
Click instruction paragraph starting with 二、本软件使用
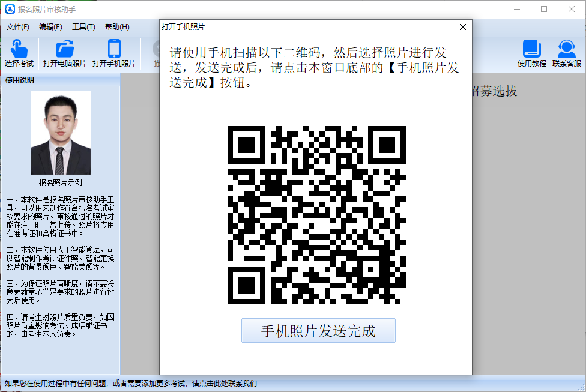(x=61, y=258)
